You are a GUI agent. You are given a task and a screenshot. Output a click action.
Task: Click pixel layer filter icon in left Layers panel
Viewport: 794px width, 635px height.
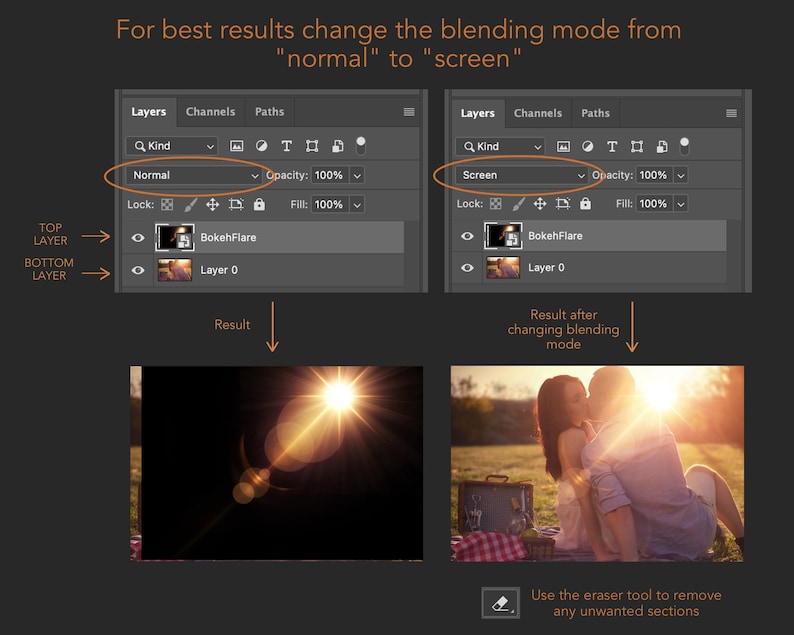[236, 146]
